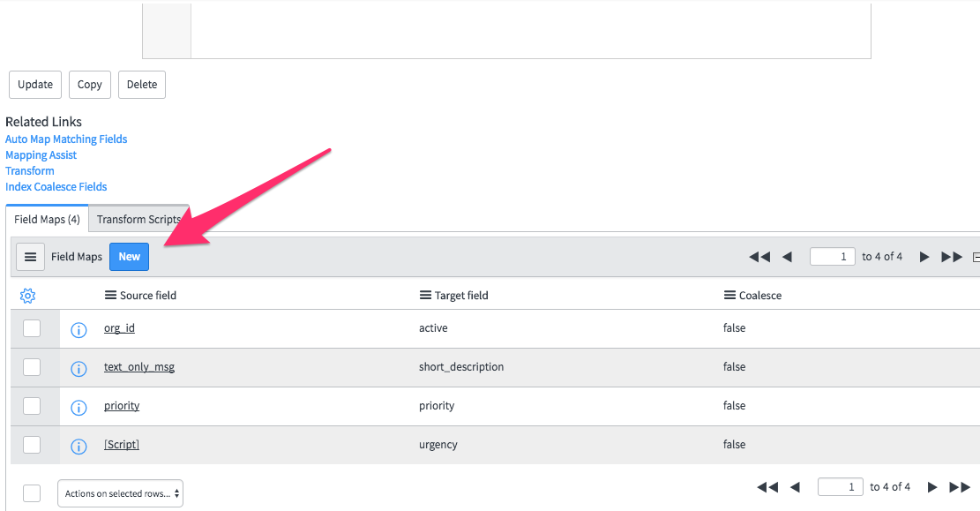Jump to last page in bottom pagination
Screen dimensions: 980x511
point(960,487)
